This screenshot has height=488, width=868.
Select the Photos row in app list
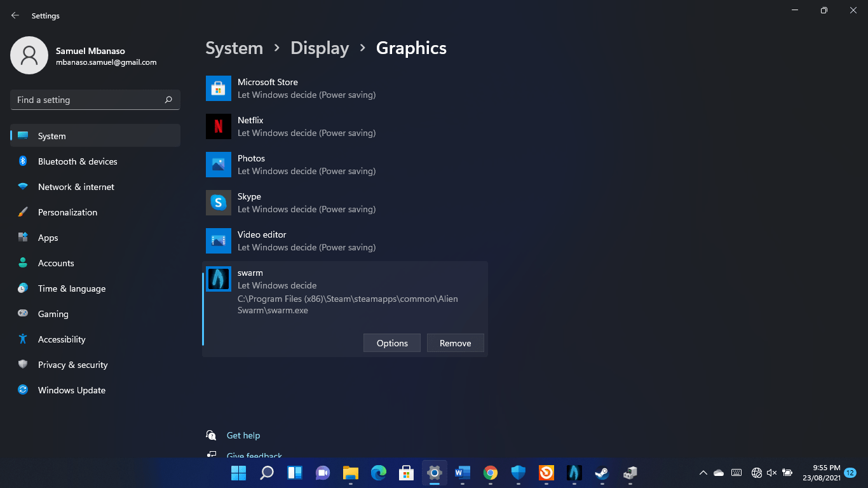point(345,165)
